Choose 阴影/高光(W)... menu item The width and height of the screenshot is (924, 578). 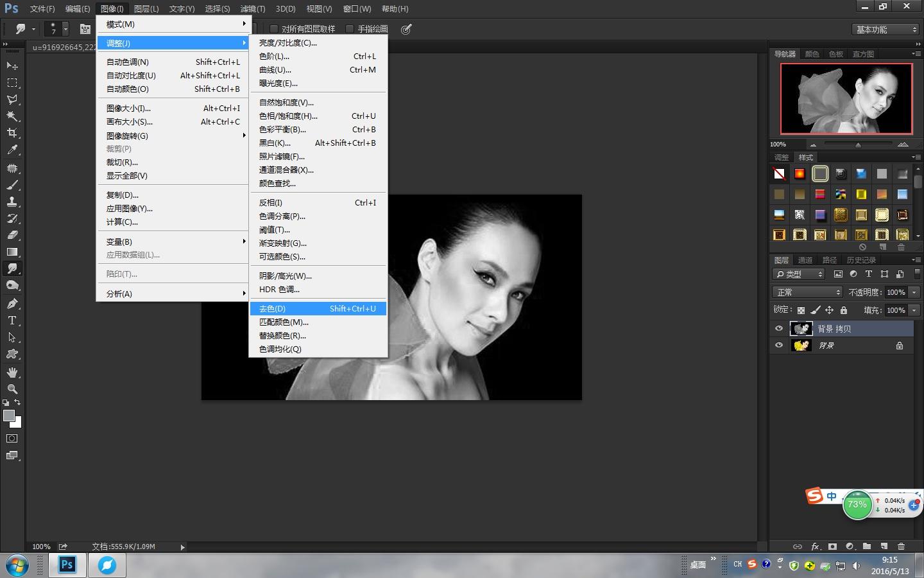[318, 276]
